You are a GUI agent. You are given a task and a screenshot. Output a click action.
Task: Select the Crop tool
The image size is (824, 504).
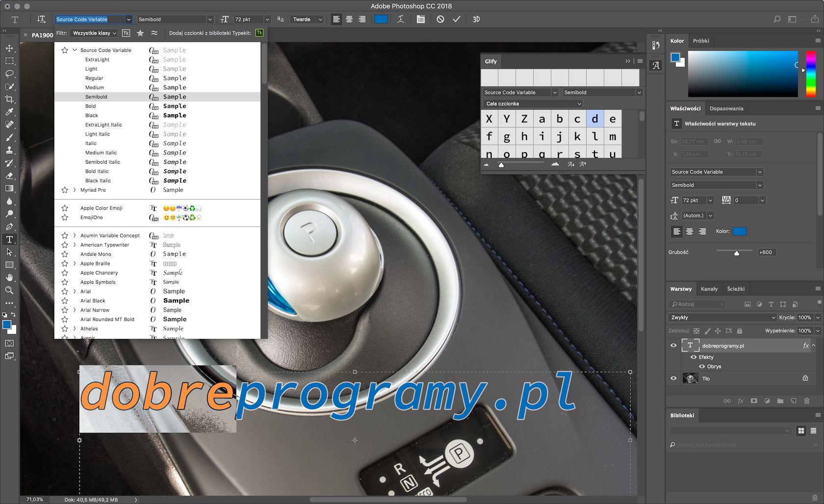(x=9, y=99)
